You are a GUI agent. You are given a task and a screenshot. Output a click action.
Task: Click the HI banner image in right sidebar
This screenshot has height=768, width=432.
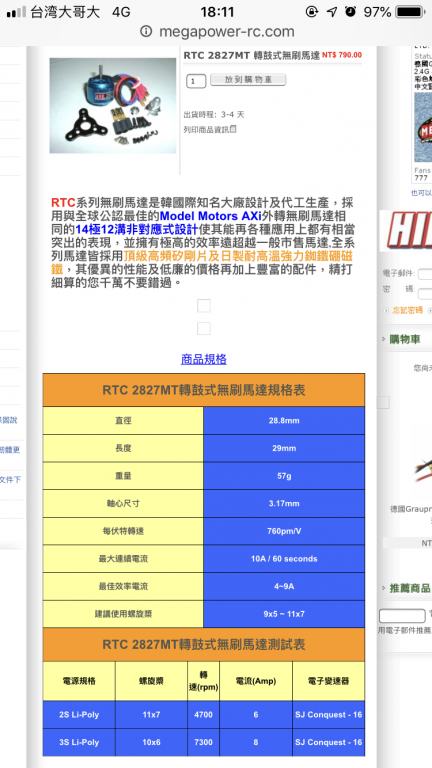406,231
